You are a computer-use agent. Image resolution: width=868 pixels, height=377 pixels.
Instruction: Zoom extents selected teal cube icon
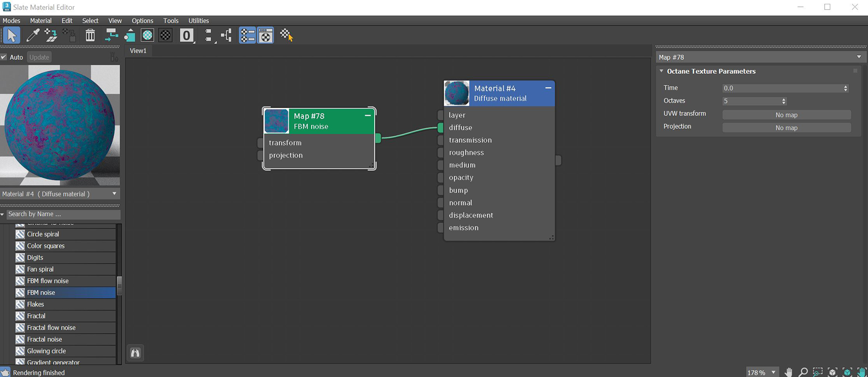(x=847, y=372)
